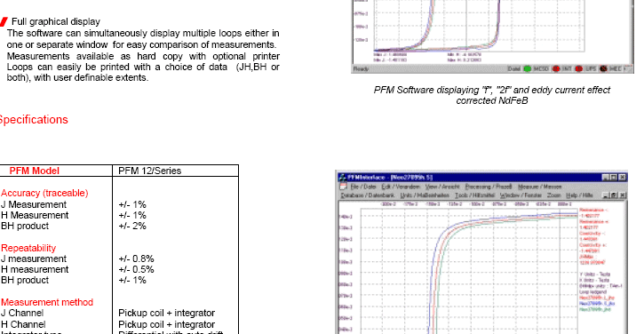Open the View / Ansicht menu
Viewport: 644px width, 334px height.
point(442,187)
